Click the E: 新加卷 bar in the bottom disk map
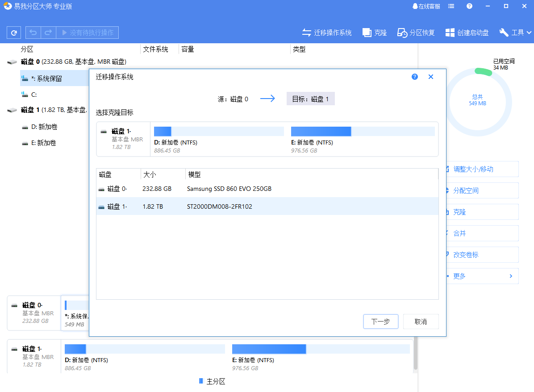 [x=321, y=349]
